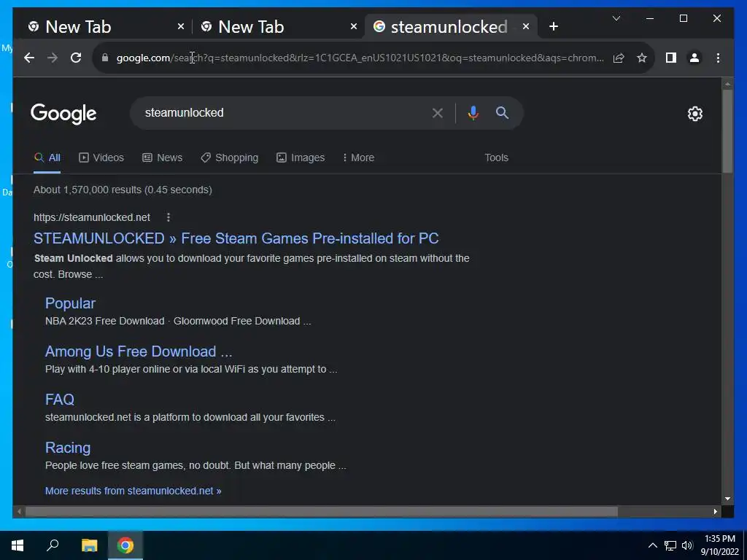Close the steamunlocked tab
This screenshot has width=747, height=560.
(x=525, y=27)
